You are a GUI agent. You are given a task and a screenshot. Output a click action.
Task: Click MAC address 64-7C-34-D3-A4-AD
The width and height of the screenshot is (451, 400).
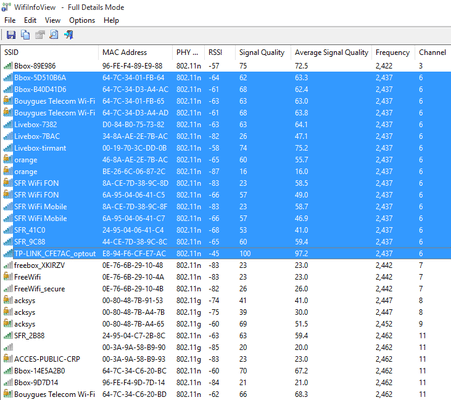(135, 113)
